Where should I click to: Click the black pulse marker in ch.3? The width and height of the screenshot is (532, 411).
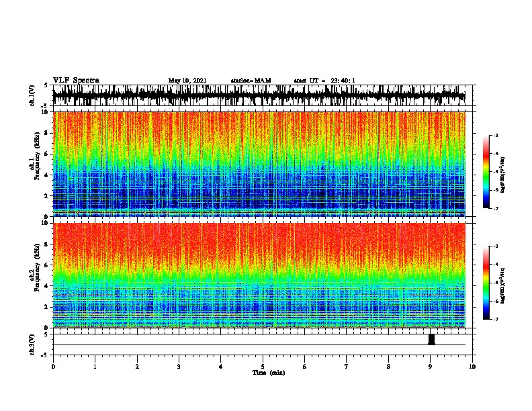[x=431, y=339]
